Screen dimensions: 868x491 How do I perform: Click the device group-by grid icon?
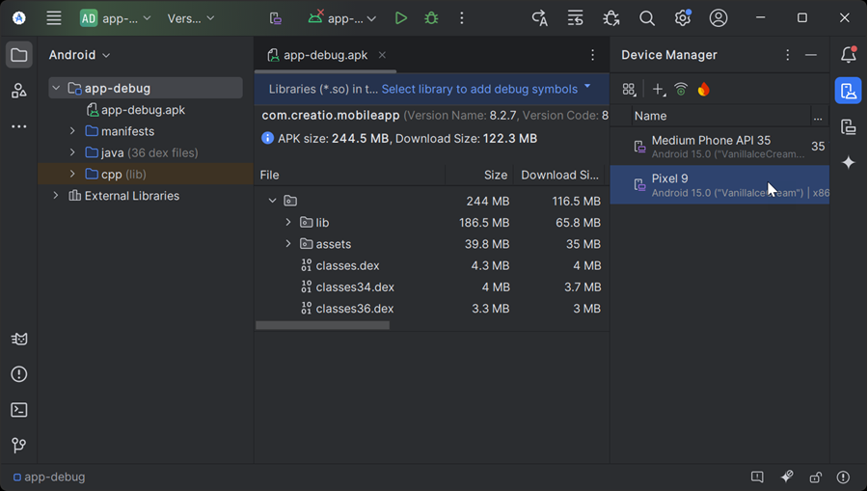[629, 89]
